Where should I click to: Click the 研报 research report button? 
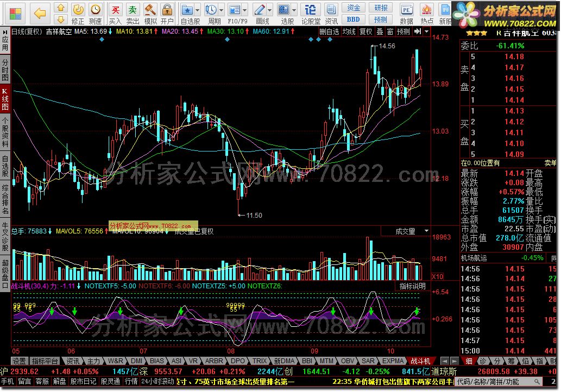tap(381, 8)
